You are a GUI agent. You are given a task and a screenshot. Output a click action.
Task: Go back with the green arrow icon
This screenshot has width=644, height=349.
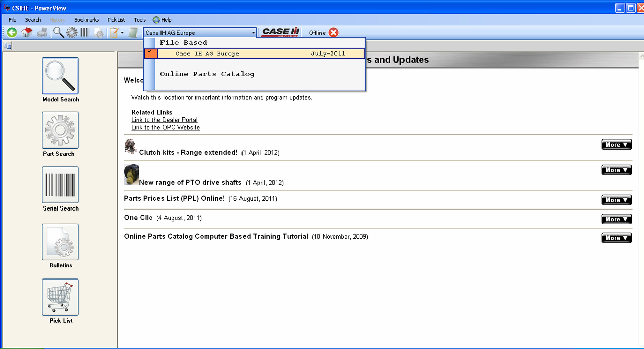point(12,33)
